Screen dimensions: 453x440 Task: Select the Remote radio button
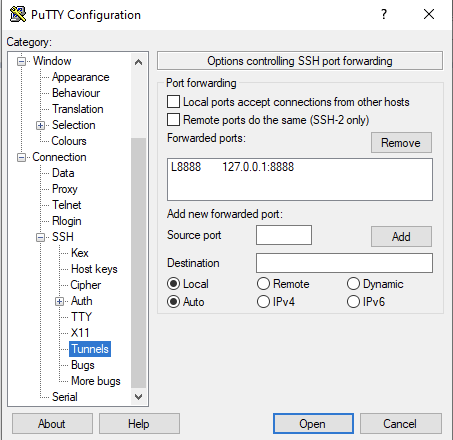tap(263, 284)
